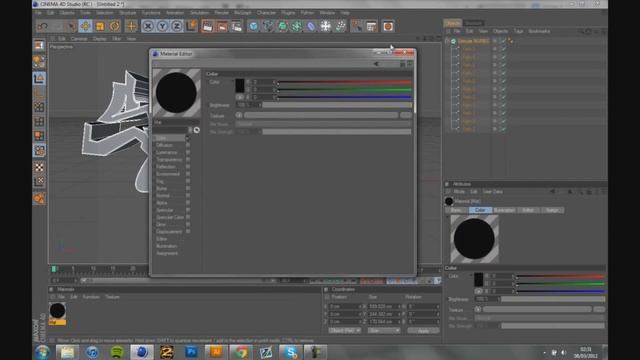Select Polygons mode in left sidebar
Image resolution: width=640 pixels, height=360 pixels.
point(39,136)
